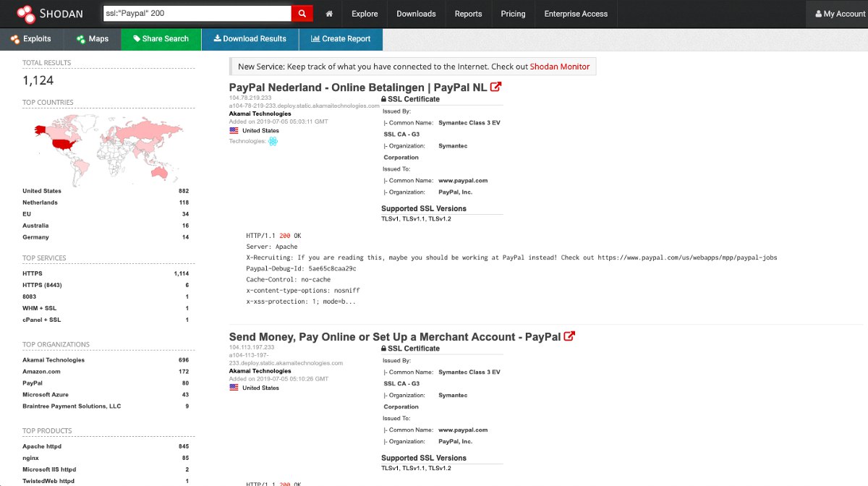Open My Account
Image resolution: width=868 pixels, height=486 pixels.
point(839,14)
